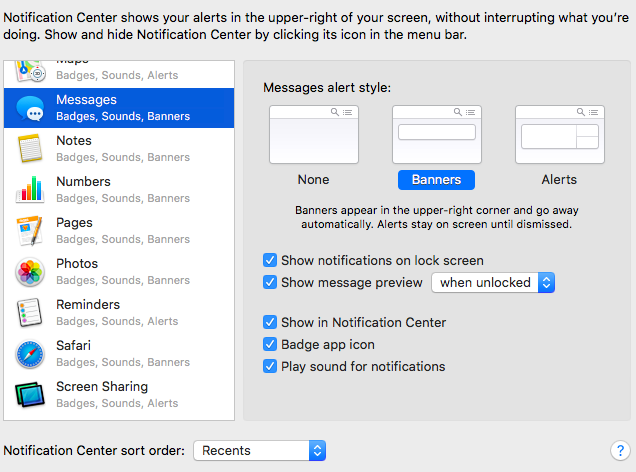Click the Screen Sharing icon

(30, 394)
